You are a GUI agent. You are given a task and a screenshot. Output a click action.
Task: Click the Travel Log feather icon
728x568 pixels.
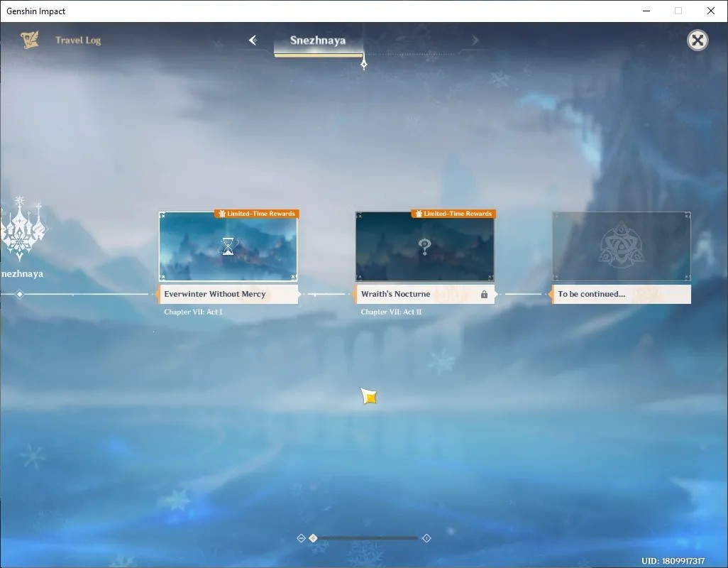point(30,40)
